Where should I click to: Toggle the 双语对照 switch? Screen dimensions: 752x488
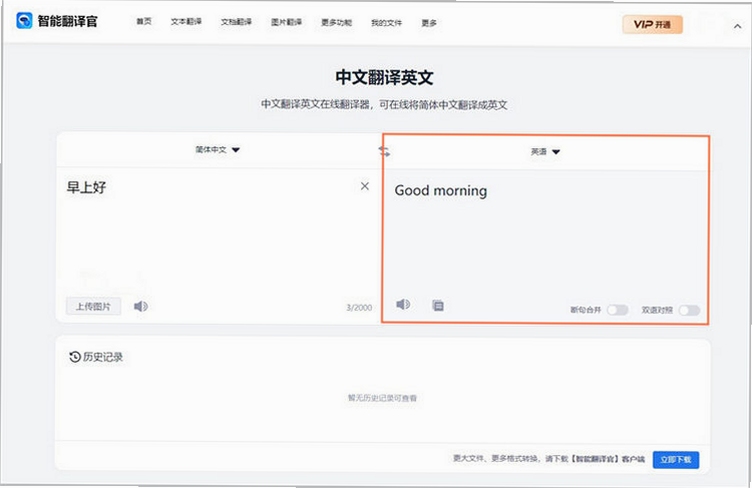tap(689, 311)
